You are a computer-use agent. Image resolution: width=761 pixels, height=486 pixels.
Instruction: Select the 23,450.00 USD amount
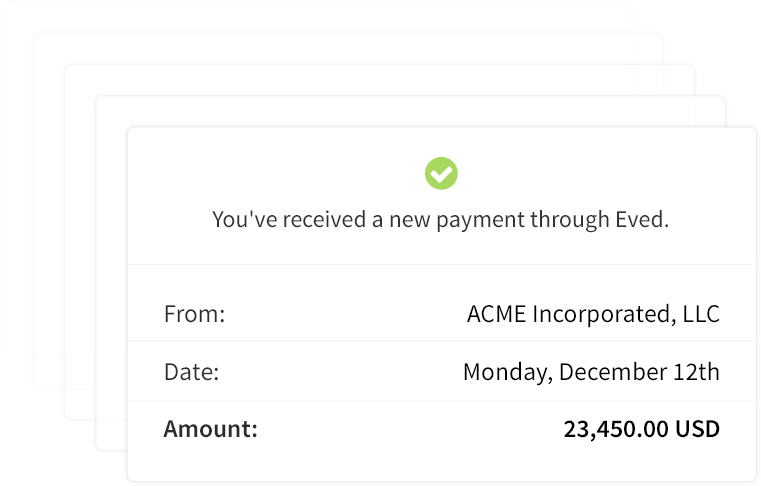pyautogui.click(x=642, y=429)
